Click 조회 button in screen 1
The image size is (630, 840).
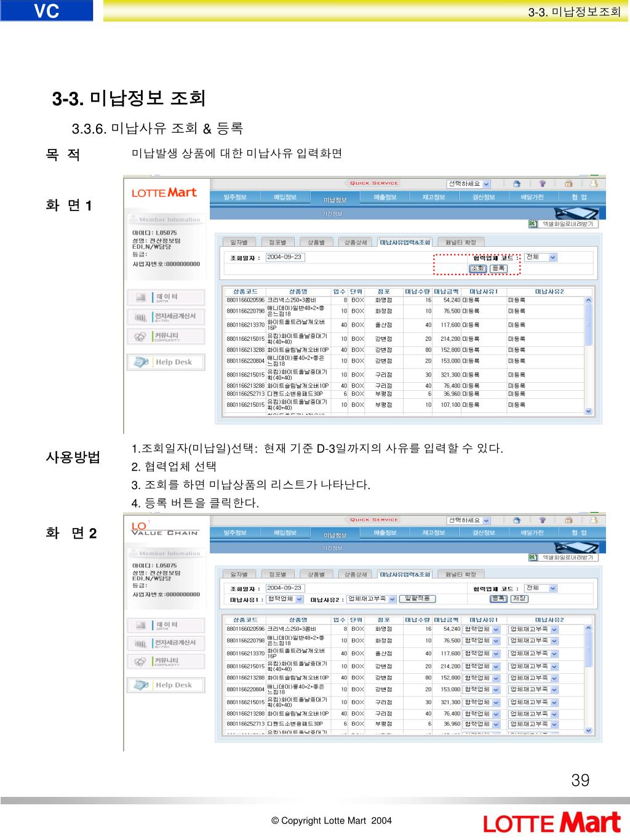[478, 269]
